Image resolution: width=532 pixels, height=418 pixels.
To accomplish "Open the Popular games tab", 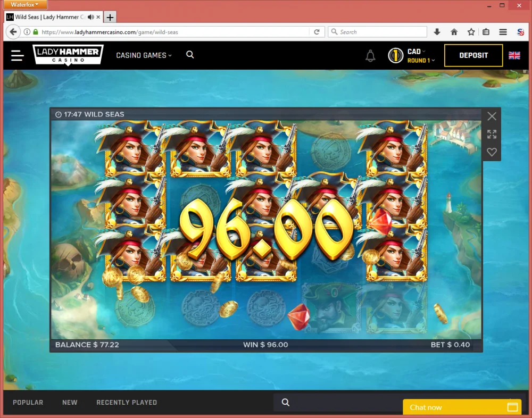I will click(28, 403).
